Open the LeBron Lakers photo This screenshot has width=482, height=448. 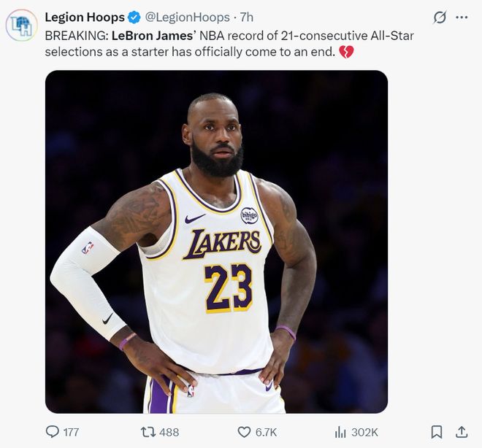216,242
